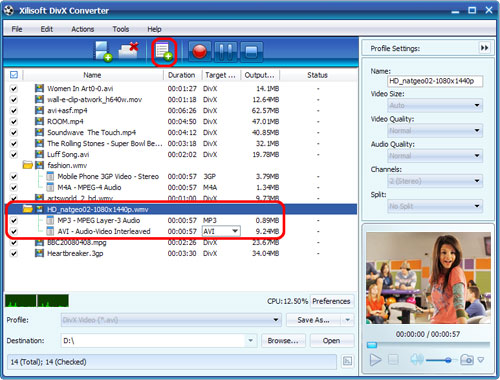Click the Remove file icon with red X

click(x=129, y=50)
